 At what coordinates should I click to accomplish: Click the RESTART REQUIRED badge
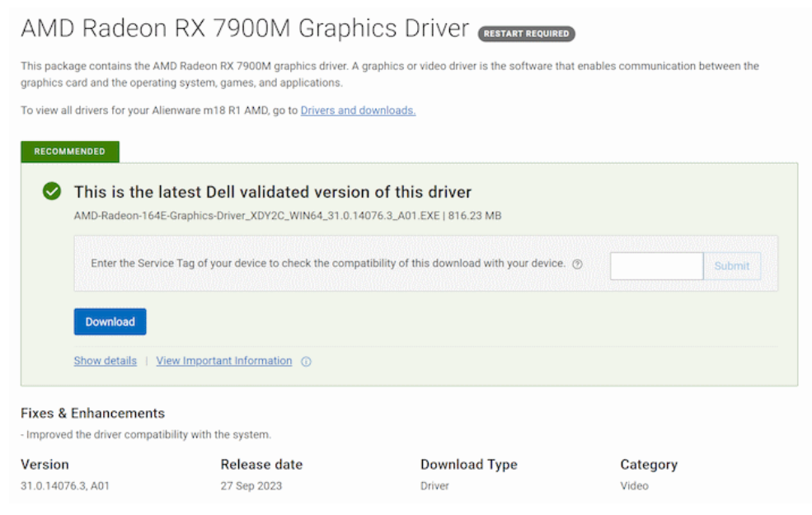[526, 34]
